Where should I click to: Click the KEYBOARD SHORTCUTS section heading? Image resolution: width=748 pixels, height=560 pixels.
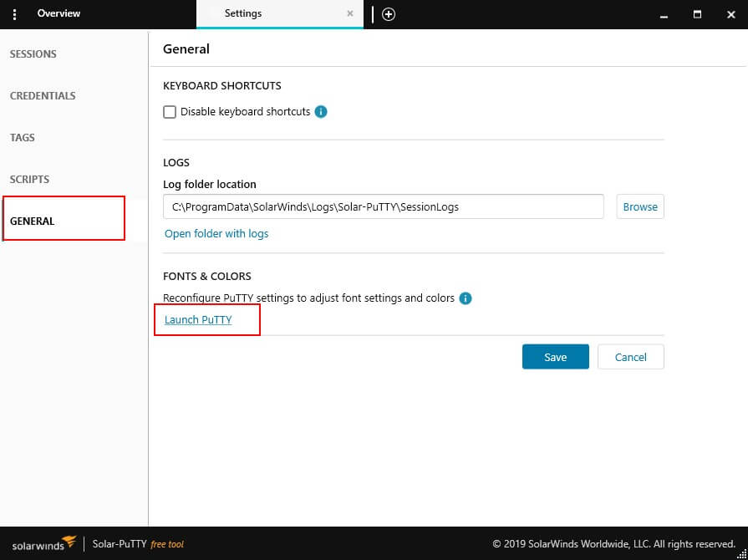222,86
